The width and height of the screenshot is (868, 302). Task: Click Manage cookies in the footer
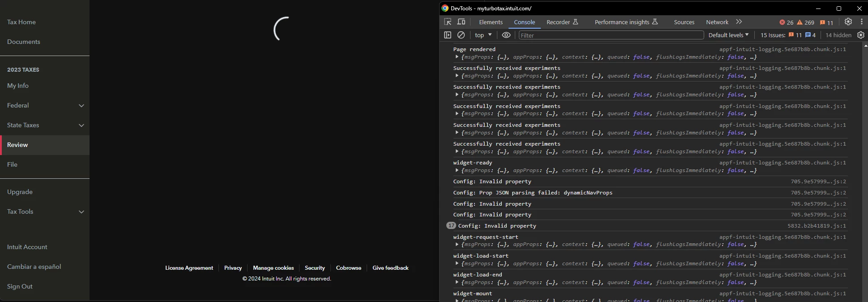[273, 268]
